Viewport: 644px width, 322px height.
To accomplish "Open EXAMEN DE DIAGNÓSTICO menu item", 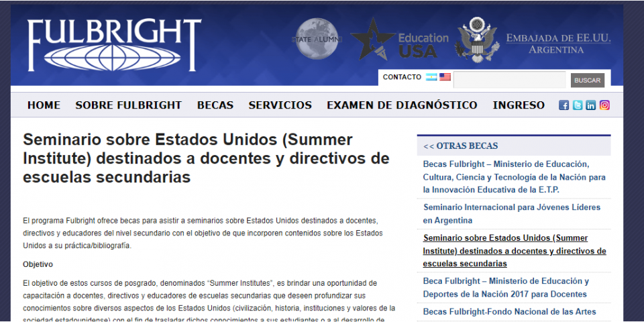I will 402,105.
